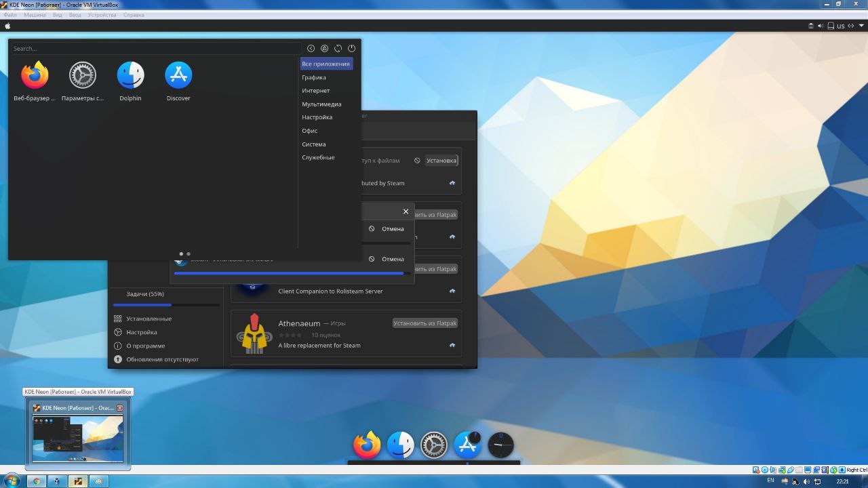
Task: Click the Apple logo in top panel
Action: [x=7, y=26]
